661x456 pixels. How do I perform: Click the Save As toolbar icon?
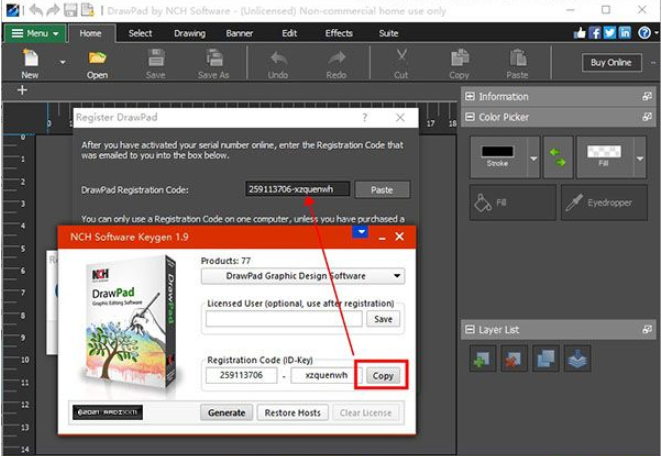tap(214, 58)
